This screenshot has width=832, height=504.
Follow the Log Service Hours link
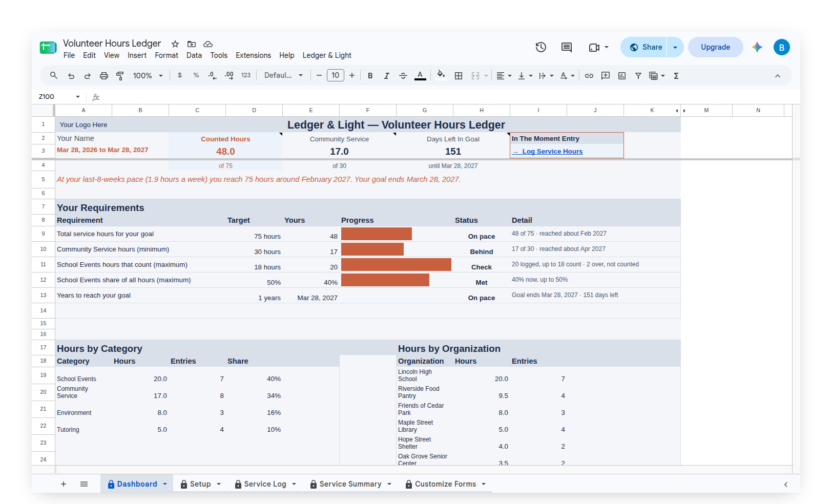click(552, 152)
